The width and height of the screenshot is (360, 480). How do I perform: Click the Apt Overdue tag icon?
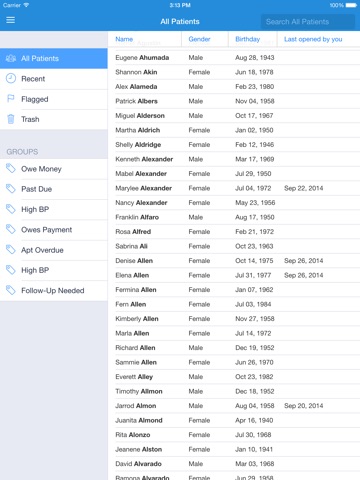11,250
